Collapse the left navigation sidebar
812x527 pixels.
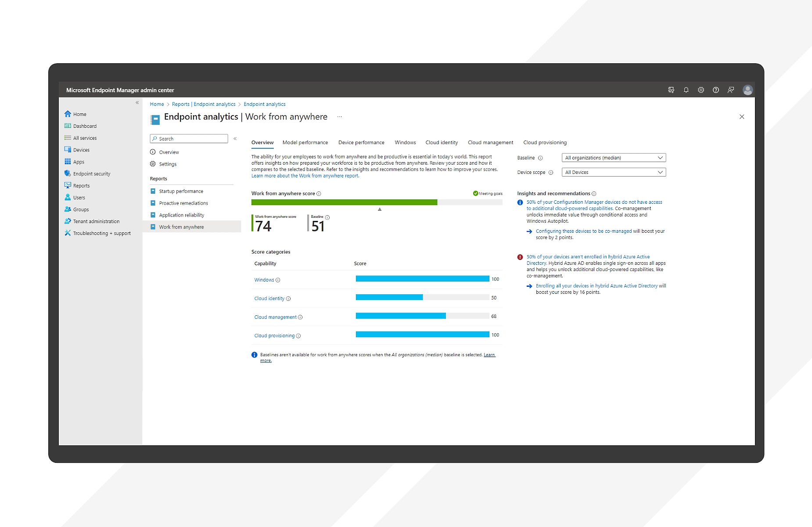pos(137,103)
